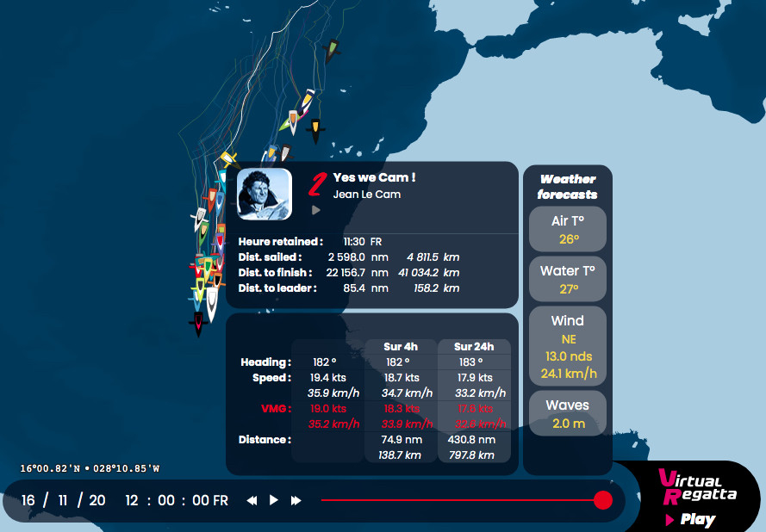
Task: Select the northernmost dark boat icon on the map
Action: [x=331, y=51]
